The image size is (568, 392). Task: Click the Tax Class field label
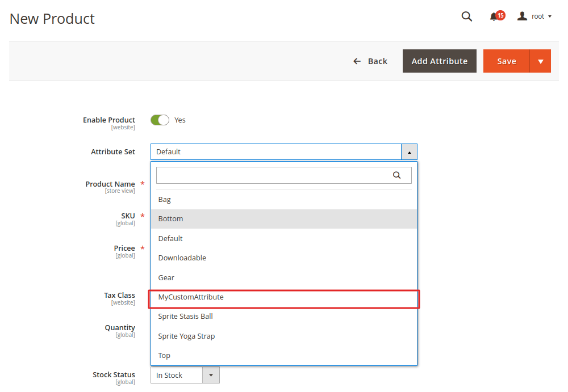119,296
